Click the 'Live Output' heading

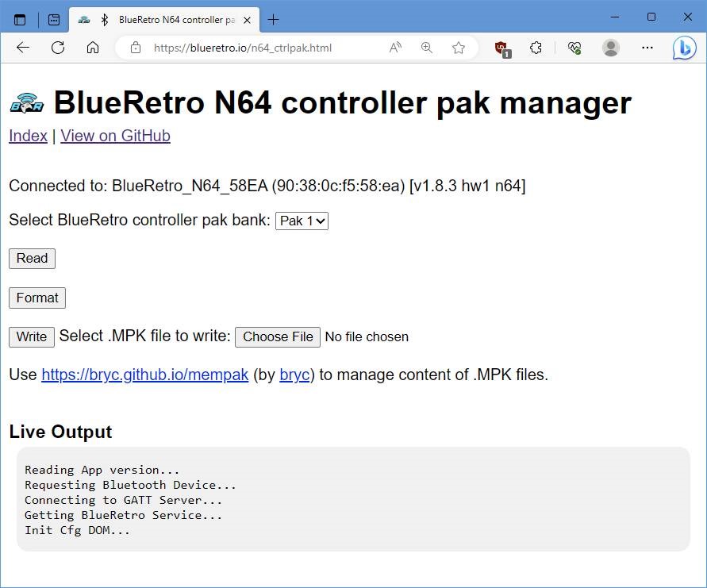[x=60, y=432]
